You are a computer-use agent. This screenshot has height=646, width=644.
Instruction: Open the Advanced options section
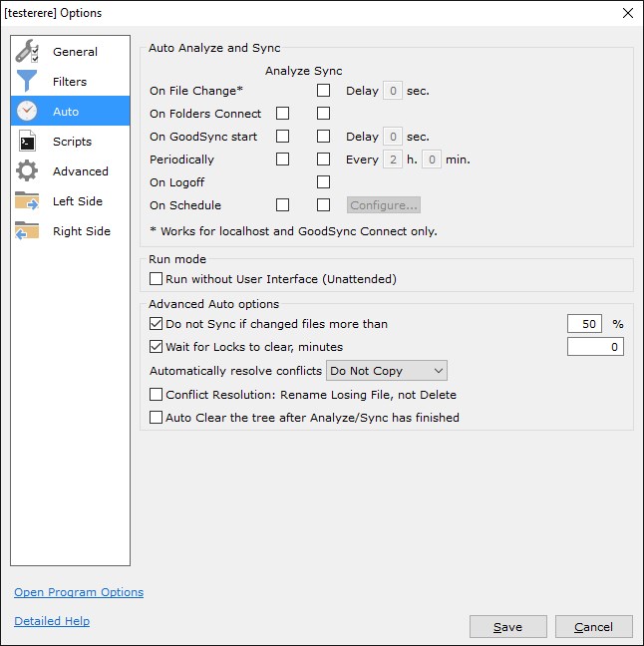(x=80, y=171)
